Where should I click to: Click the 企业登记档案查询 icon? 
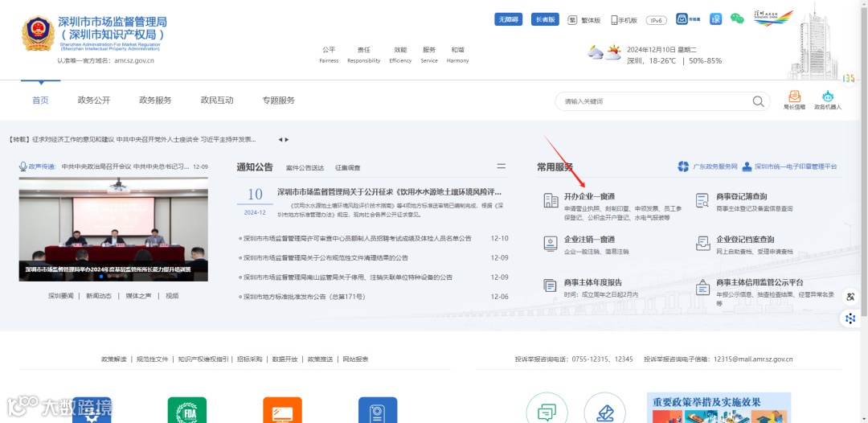702,244
